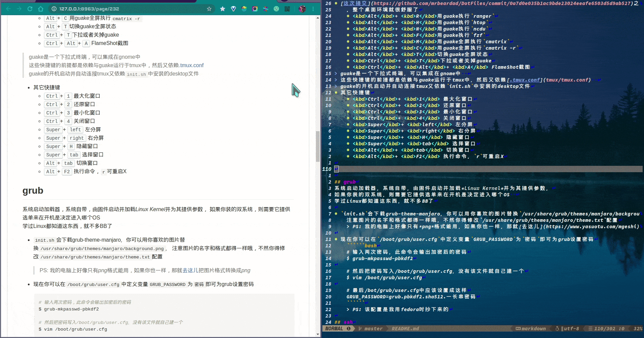Click the editor line with 用guake执行 htop
This screenshot has width=644, height=338.
(419, 22)
